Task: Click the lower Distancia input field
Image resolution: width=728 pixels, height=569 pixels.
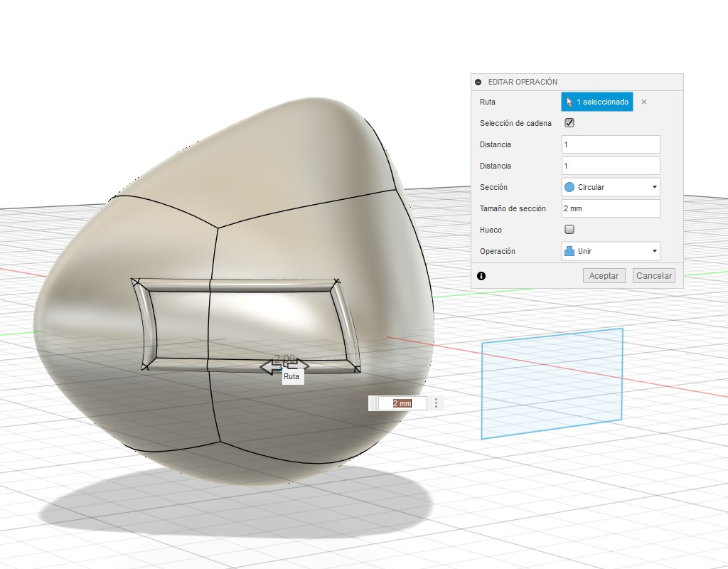Action: [610, 166]
